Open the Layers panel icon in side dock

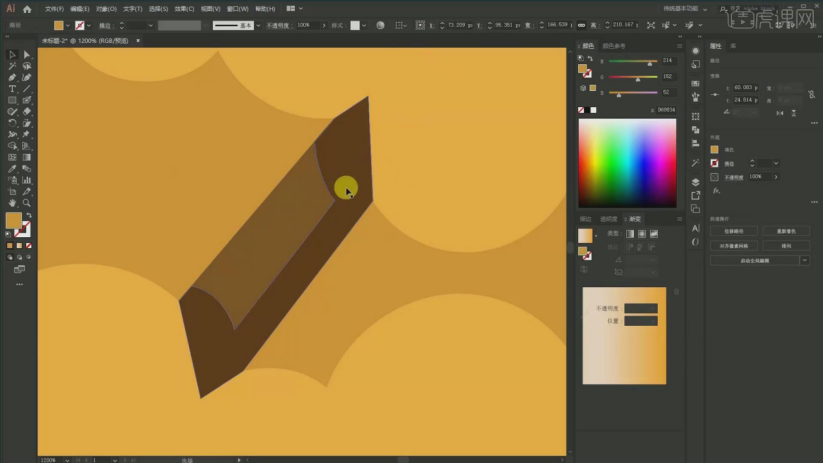(x=695, y=182)
